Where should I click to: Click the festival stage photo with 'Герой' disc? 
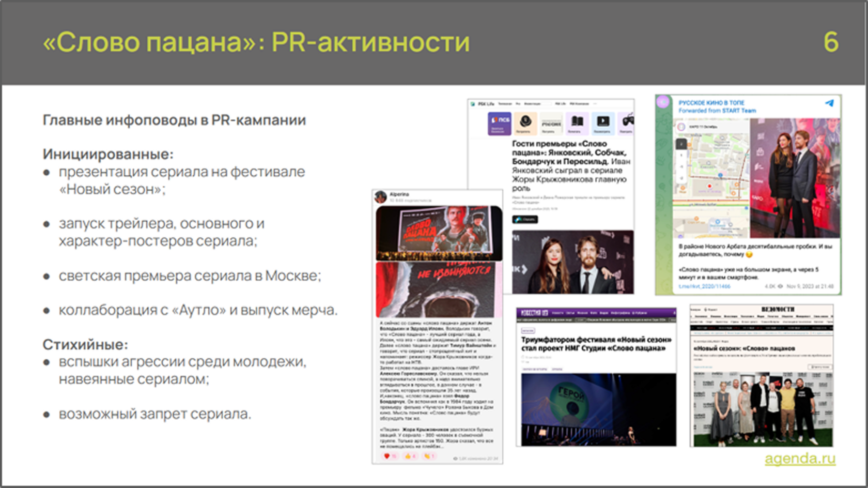pyautogui.click(x=598, y=409)
